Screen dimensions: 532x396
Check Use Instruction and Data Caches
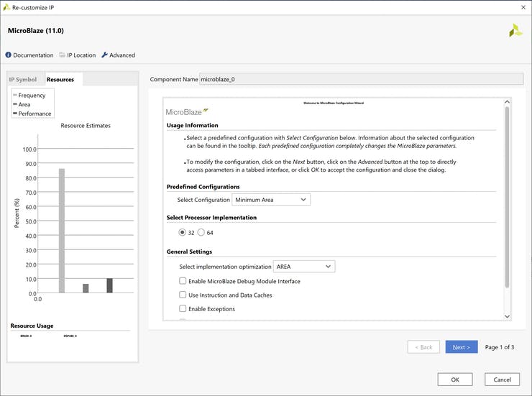183,295
